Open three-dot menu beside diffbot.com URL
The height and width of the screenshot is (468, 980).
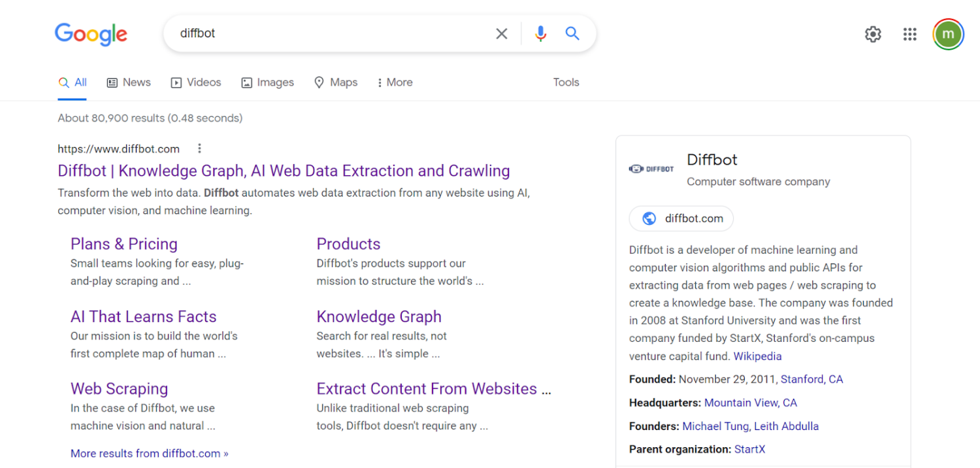tap(200, 148)
